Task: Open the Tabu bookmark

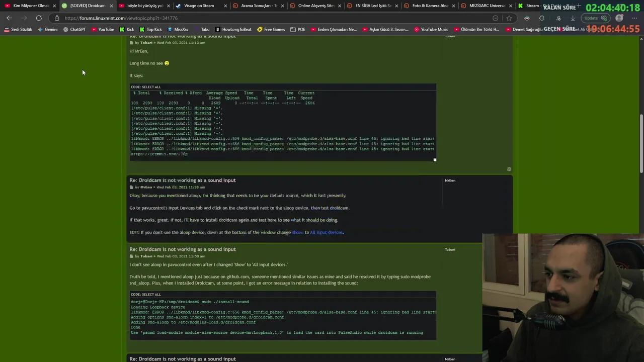Action: tap(202, 30)
